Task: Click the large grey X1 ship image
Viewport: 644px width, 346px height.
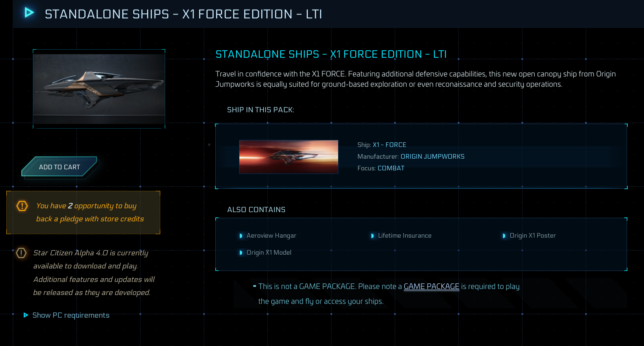Action: pyautogui.click(x=99, y=89)
